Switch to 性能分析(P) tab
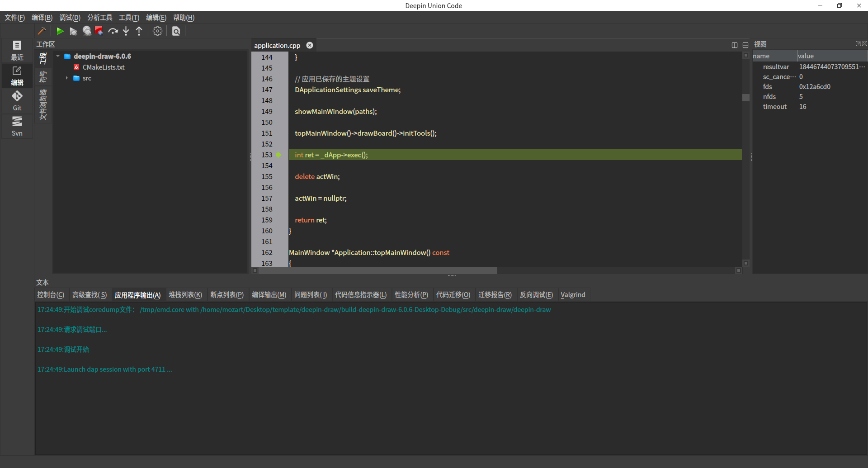 pyautogui.click(x=411, y=295)
